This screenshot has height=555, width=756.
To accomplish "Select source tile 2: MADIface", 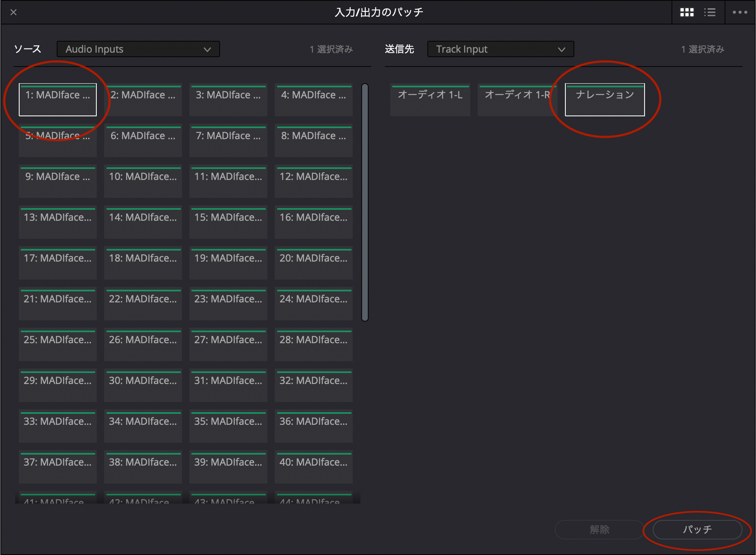I will click(x=143, y=100).
